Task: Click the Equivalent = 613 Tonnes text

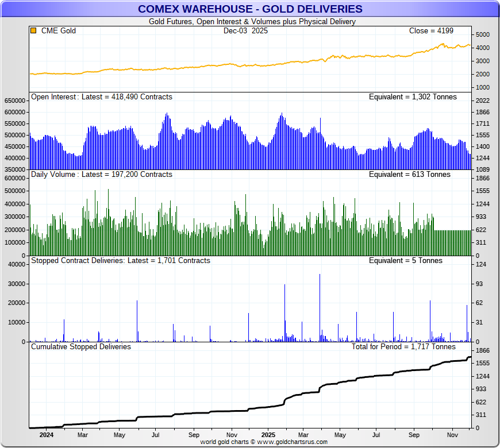Action: [x=409, y=175]
